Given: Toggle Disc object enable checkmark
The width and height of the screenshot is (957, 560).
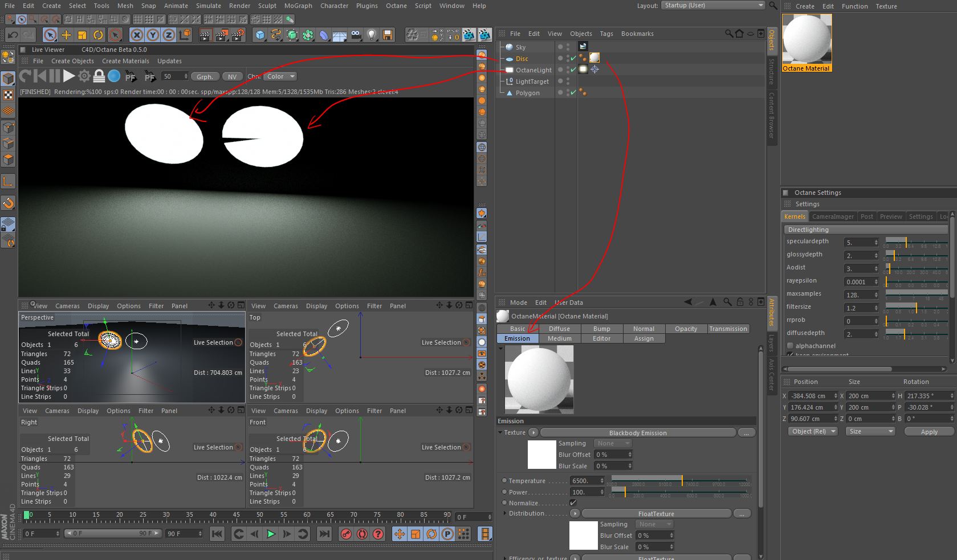Looking at the screenshot, I should (573, 59).
